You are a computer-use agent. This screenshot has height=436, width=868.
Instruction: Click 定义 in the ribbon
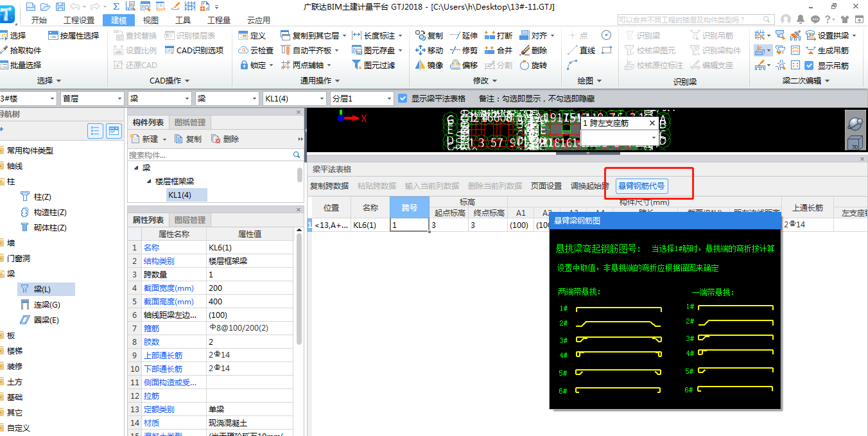(252, 35)
